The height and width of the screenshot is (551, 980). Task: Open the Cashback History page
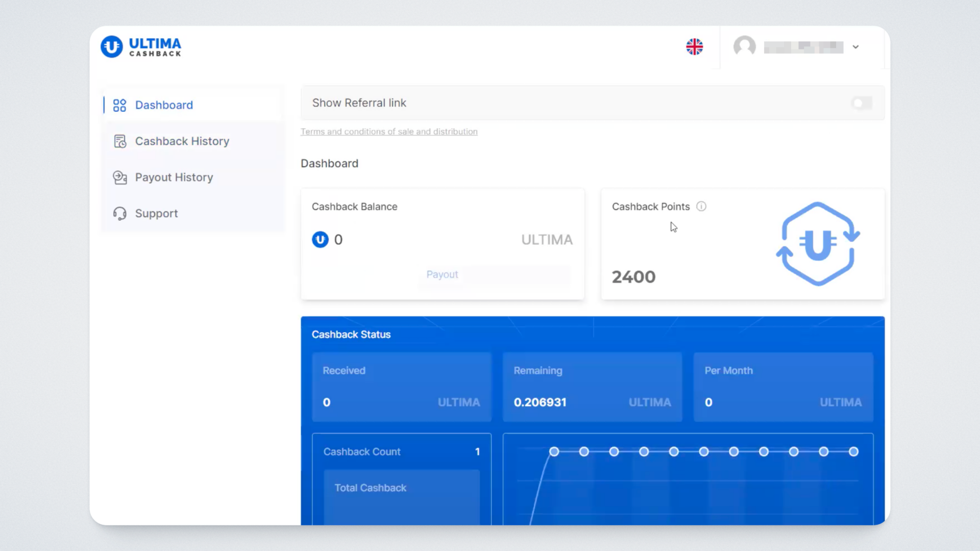182,141
